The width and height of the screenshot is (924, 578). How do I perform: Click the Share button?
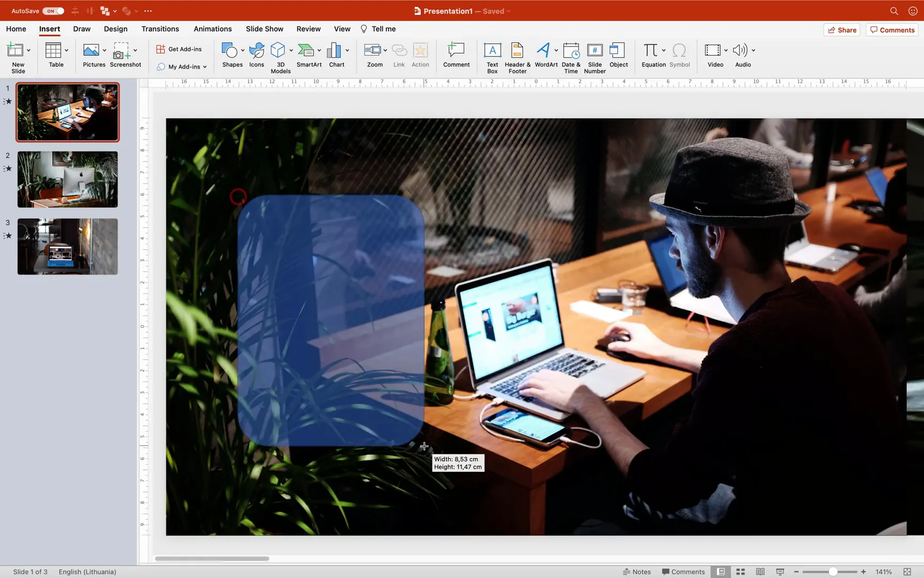tap(842, 30)
